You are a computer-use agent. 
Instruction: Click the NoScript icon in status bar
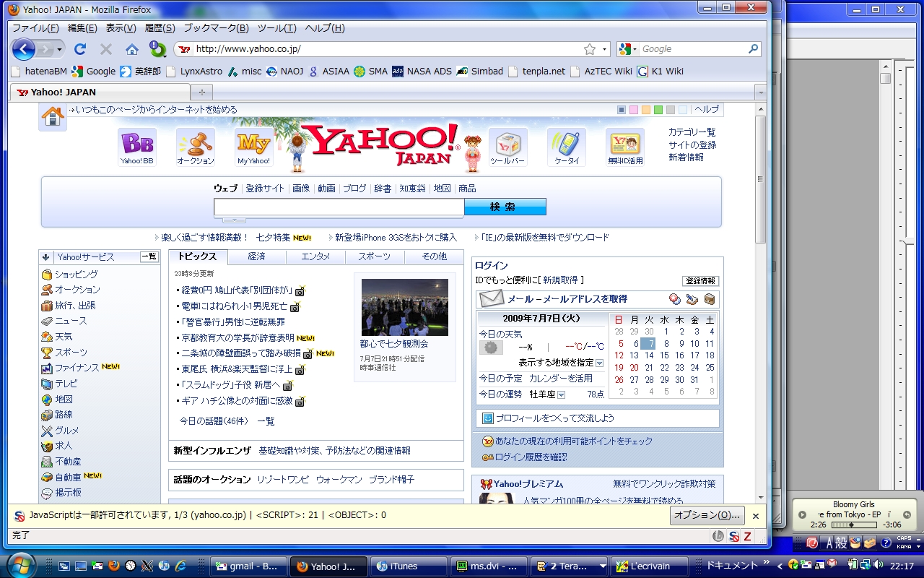(x=733, y=536)
